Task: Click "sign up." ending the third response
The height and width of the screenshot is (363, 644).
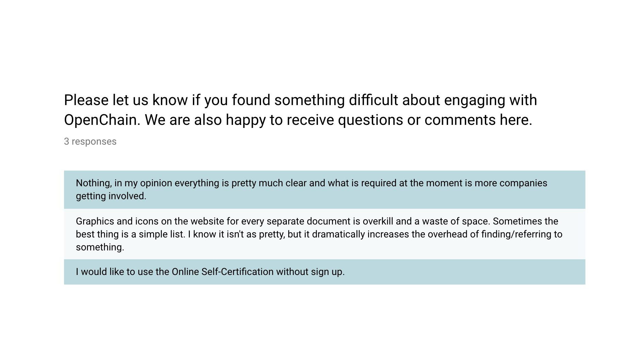Action: pyautogui.click(x=328, y=272)
